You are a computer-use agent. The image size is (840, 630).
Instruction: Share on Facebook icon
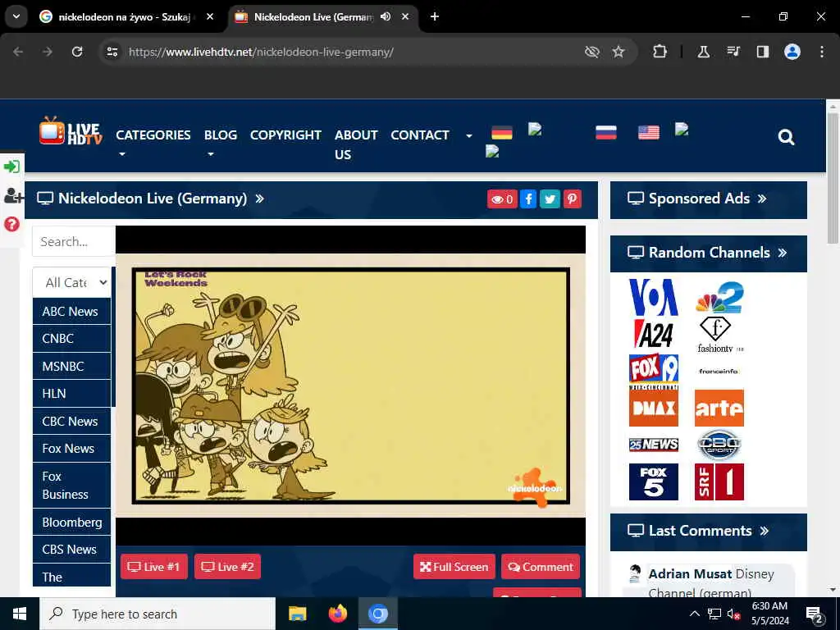[x=528, y=199]
